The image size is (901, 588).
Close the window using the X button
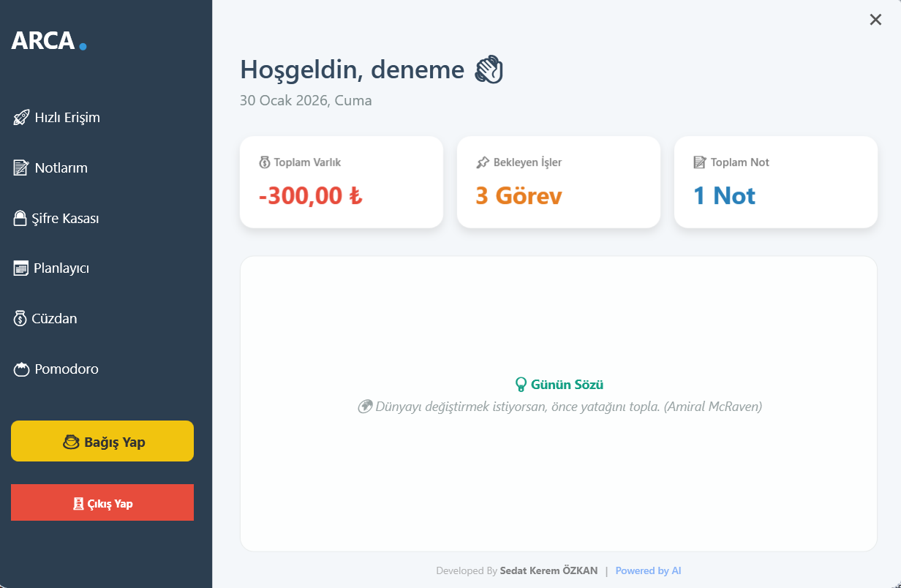[x=875, y=20]
